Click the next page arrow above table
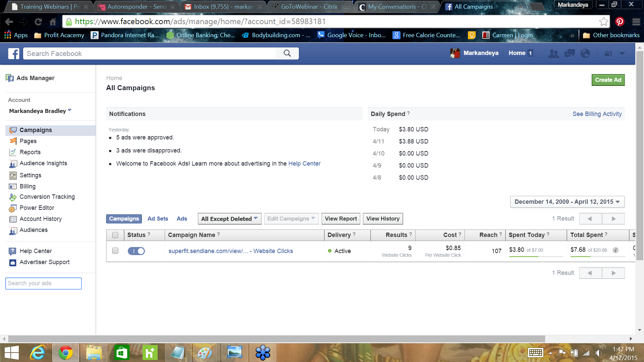Screen dimensions: 644x362 click(613, 219)
